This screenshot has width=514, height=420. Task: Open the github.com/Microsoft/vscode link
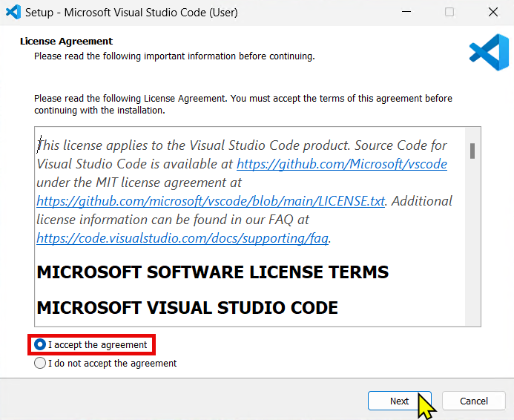pos(341,164)
